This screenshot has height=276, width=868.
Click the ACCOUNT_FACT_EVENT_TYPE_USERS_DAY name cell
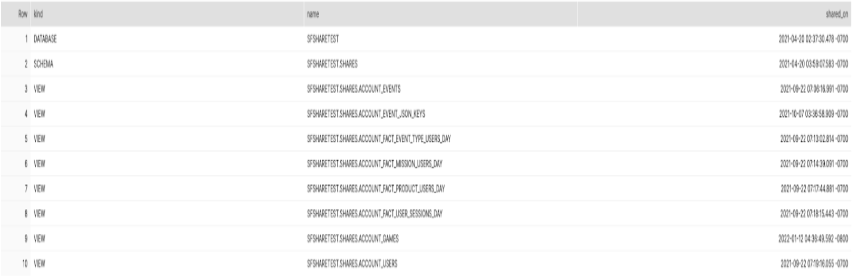(x=379, y=139)
